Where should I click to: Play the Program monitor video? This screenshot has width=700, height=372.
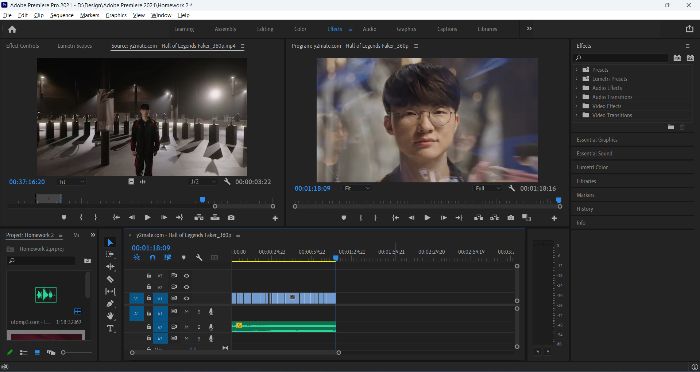tap(427, 218)
